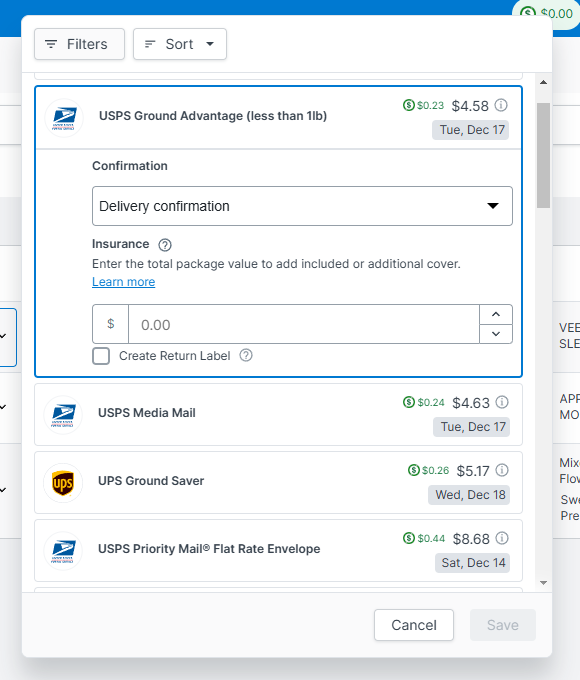Click the green $0.23 savings badge
This screenshot has width=580, height=680.
(x=423, y=105)
